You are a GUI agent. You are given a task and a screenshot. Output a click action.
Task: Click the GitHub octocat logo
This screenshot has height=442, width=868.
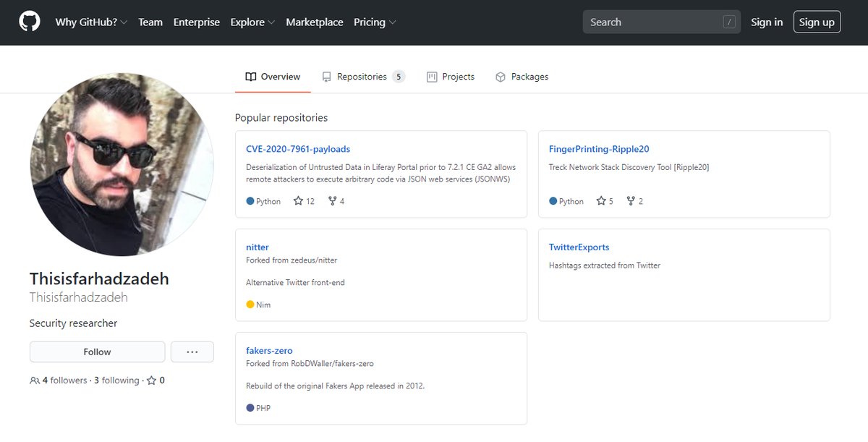point(30,22)
